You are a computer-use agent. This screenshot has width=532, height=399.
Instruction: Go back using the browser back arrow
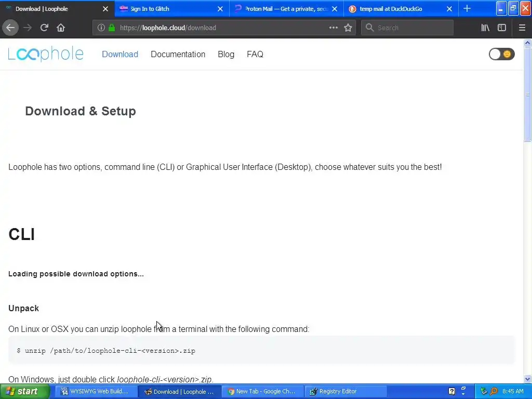point(10,28)
